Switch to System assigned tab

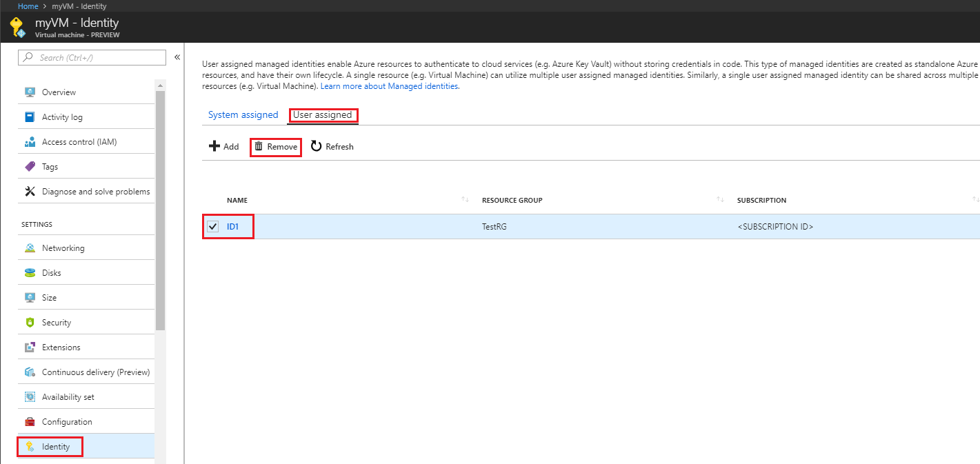[243, 115]
